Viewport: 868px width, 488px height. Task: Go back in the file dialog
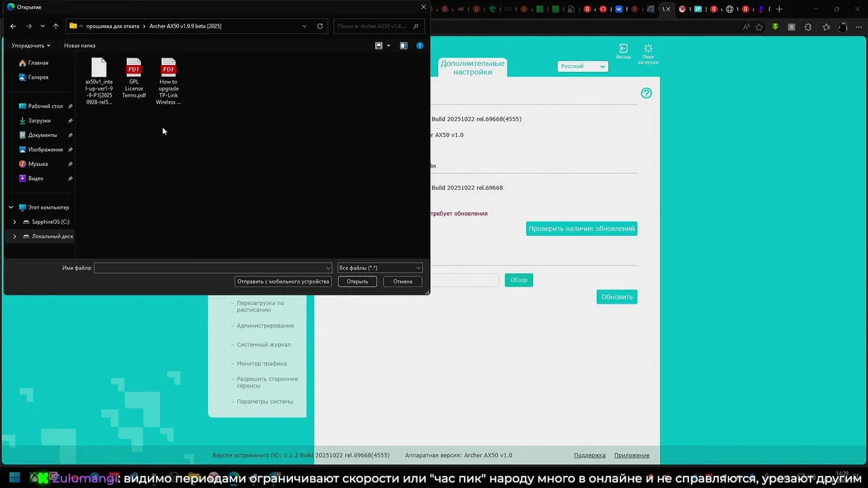click(x=13, y=26)
